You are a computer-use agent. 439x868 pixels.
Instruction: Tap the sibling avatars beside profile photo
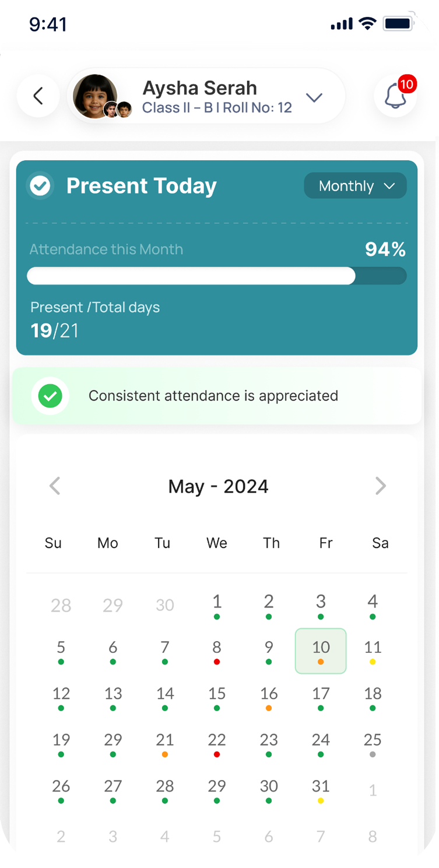pyautogui.click(x=118, y=110)
